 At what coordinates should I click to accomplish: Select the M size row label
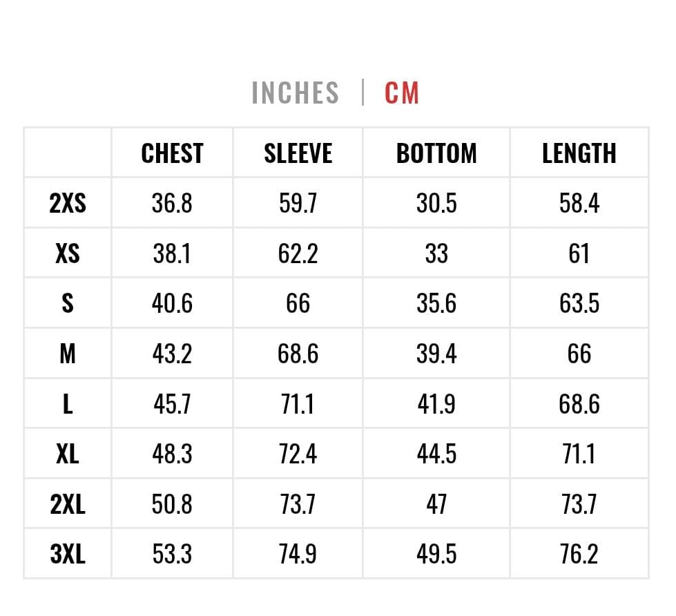(68, 354)
